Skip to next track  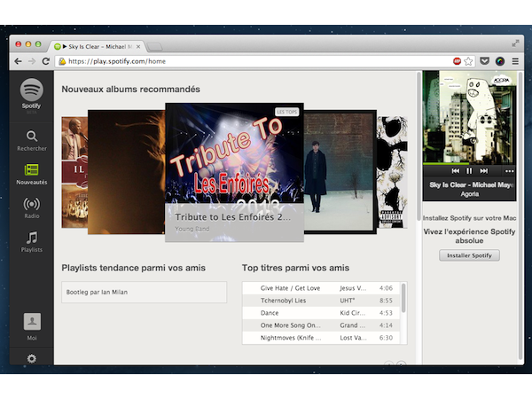(x=484, y=171)
